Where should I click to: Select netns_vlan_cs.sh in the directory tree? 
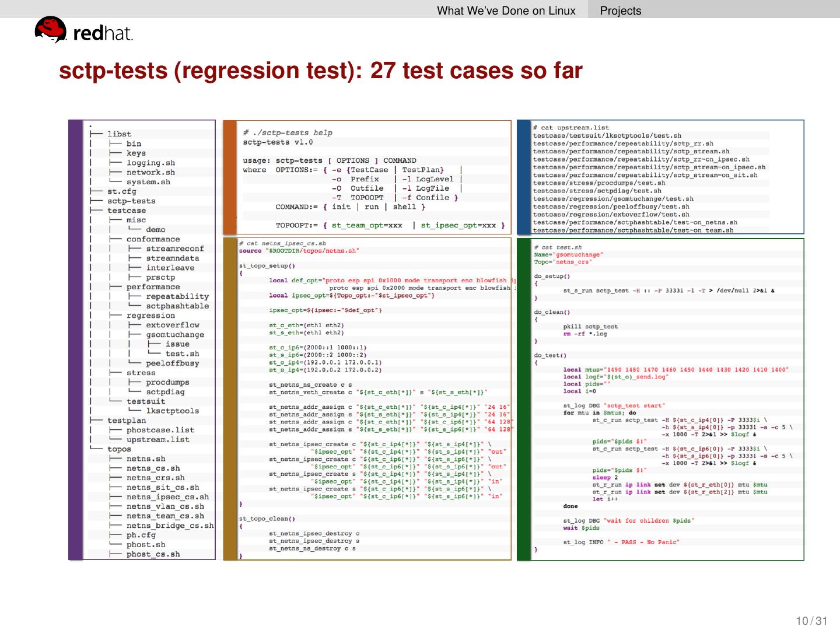tap(165, 506)
